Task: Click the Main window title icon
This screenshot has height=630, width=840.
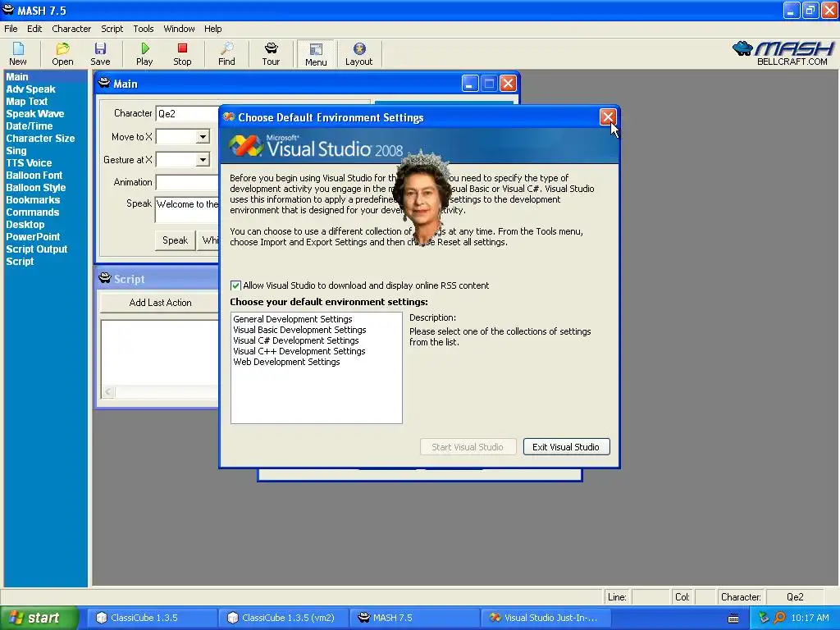Action: tap(104, 83)
